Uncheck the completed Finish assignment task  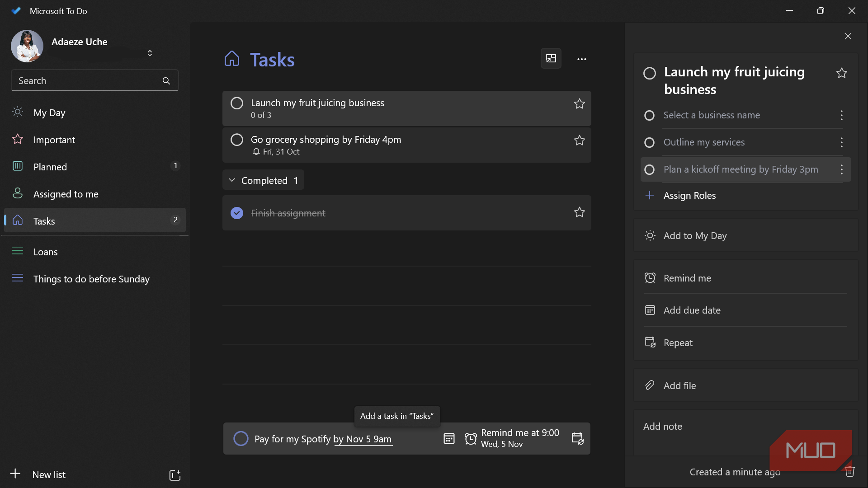tap(237, 213)
